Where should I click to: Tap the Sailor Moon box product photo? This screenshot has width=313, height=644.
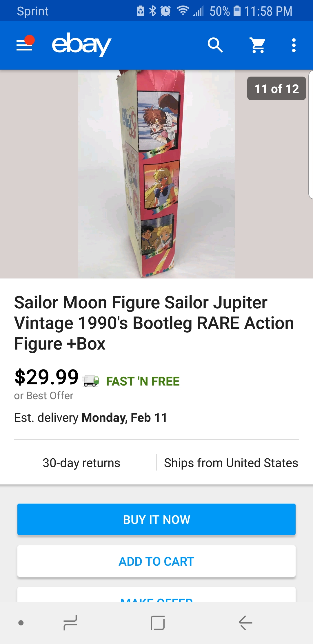tap(156, 174)
